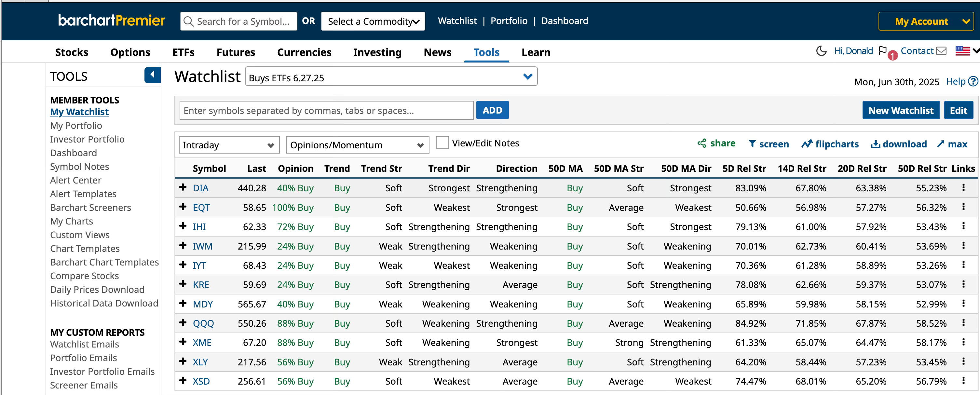Open My Portfolio sidebar link
The width and height of the screenshot is (980, 395).
[x=76, y=126]
